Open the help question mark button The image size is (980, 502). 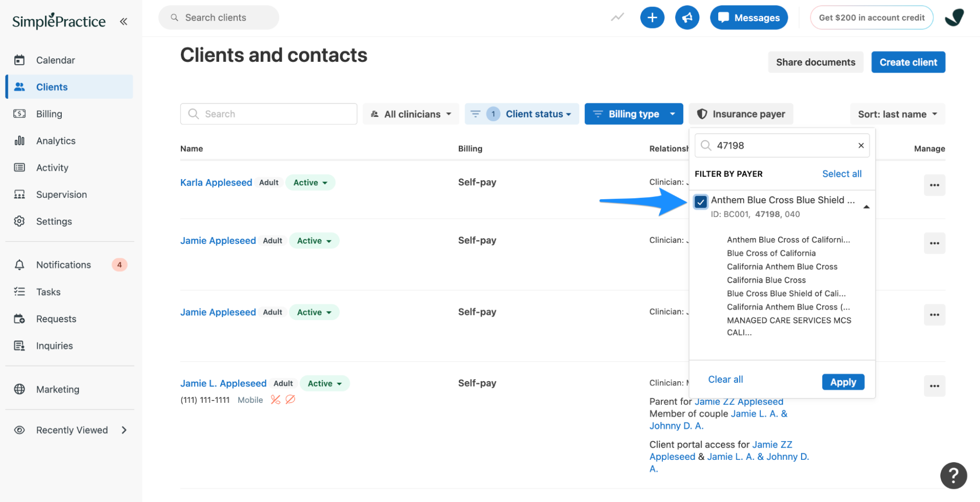[953, 475]
